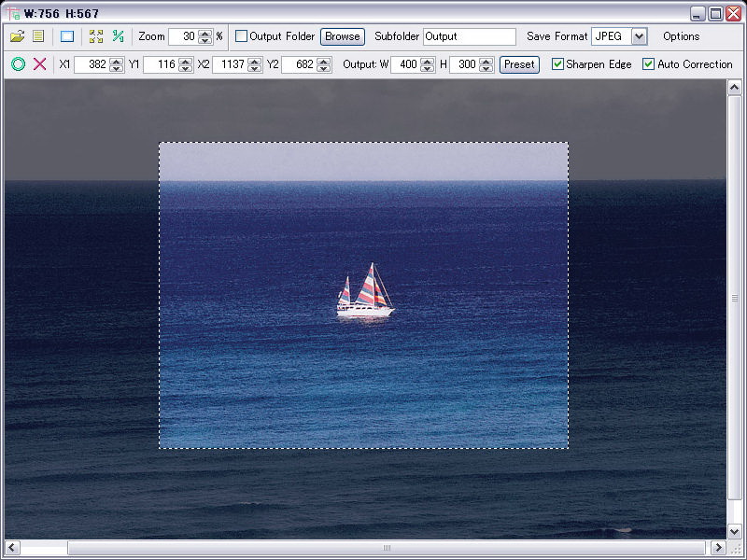Click the open file folder icon
This screenshot has width=747, height=560.
pyautogui.click(x=17, y=36)
